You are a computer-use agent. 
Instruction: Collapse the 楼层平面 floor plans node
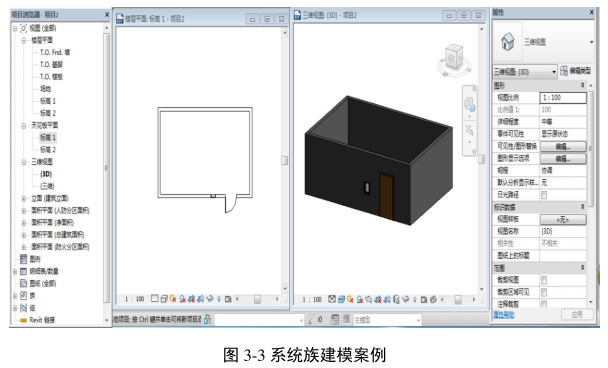pyautogui.click(x=24, y=40)
